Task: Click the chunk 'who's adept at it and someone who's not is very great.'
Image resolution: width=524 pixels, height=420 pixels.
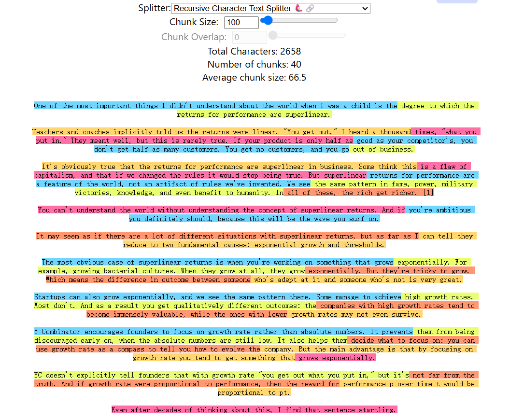Action: (357, 280)
